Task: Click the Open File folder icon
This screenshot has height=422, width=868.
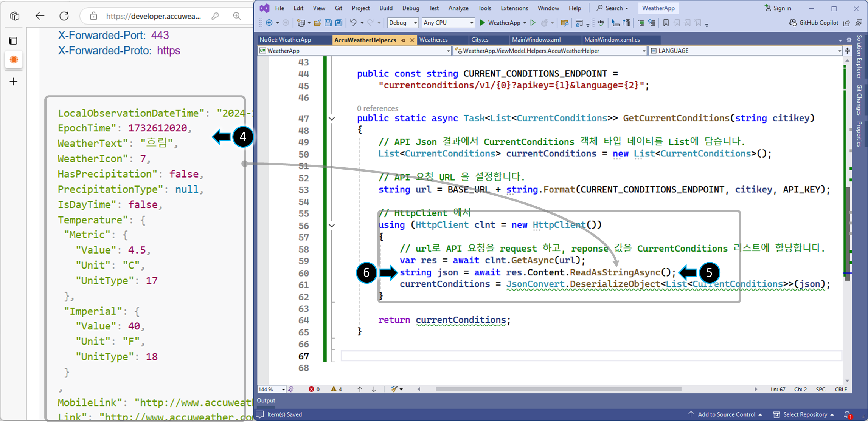Action: pos(317,23)
